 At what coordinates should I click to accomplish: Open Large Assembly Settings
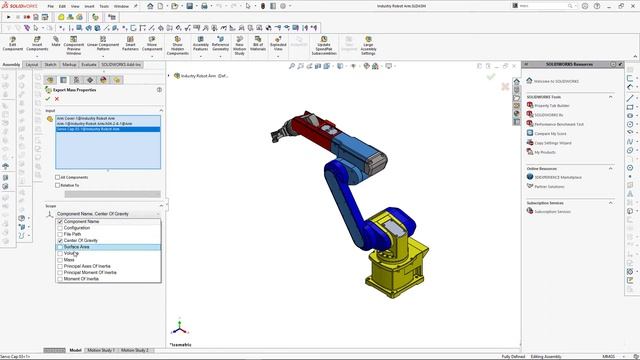click(368, 45)
